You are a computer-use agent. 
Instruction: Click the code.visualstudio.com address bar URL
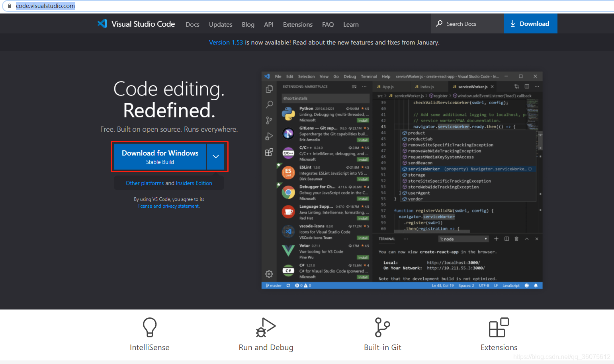coord(45,6)
